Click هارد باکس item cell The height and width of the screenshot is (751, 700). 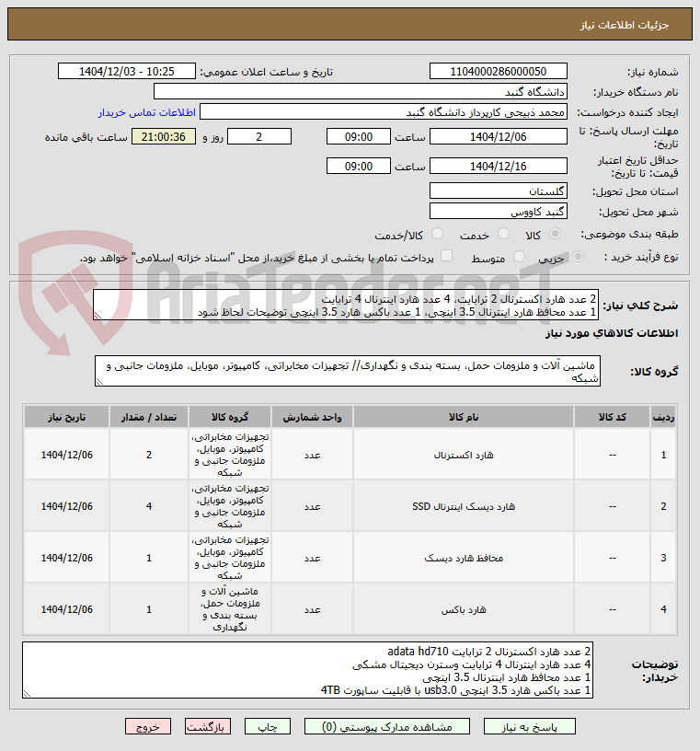point(464,609)
